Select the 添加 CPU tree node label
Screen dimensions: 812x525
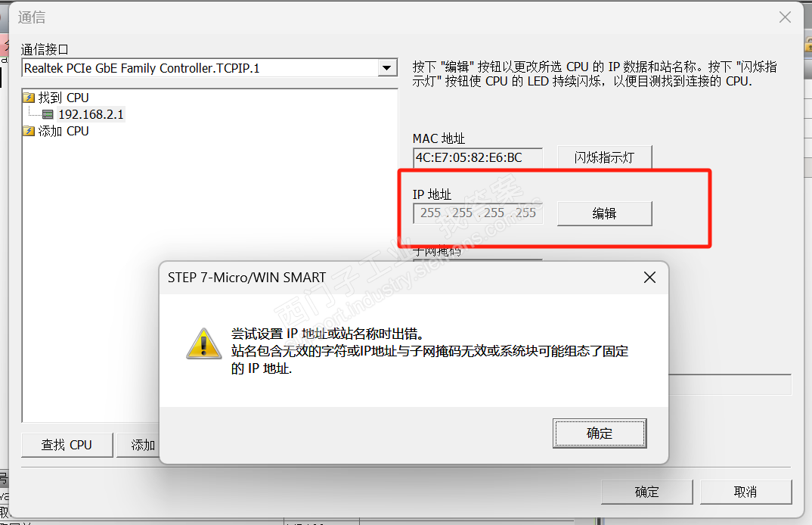(64, 131)
